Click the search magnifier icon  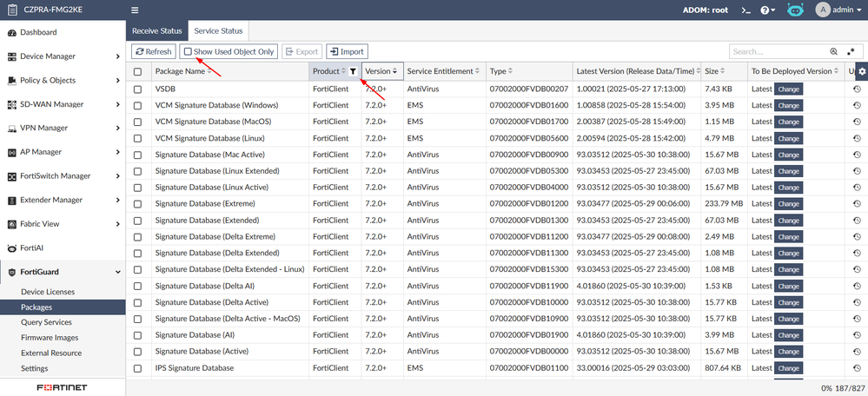pos(834,52)
